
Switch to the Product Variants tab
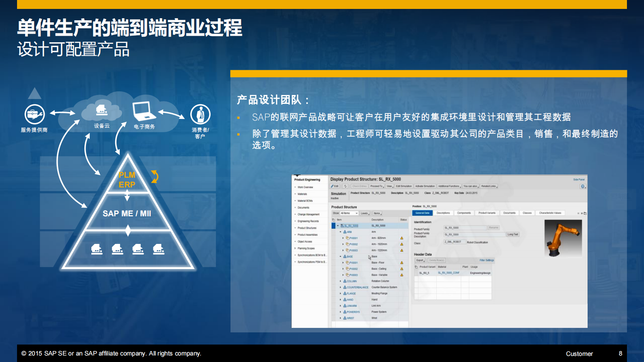point(487,213)
